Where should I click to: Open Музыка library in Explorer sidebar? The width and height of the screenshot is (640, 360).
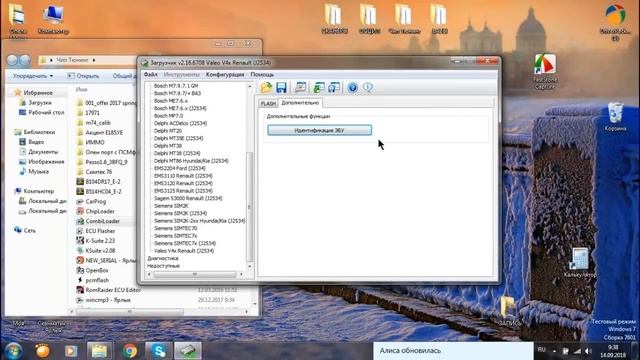point(39,172)
